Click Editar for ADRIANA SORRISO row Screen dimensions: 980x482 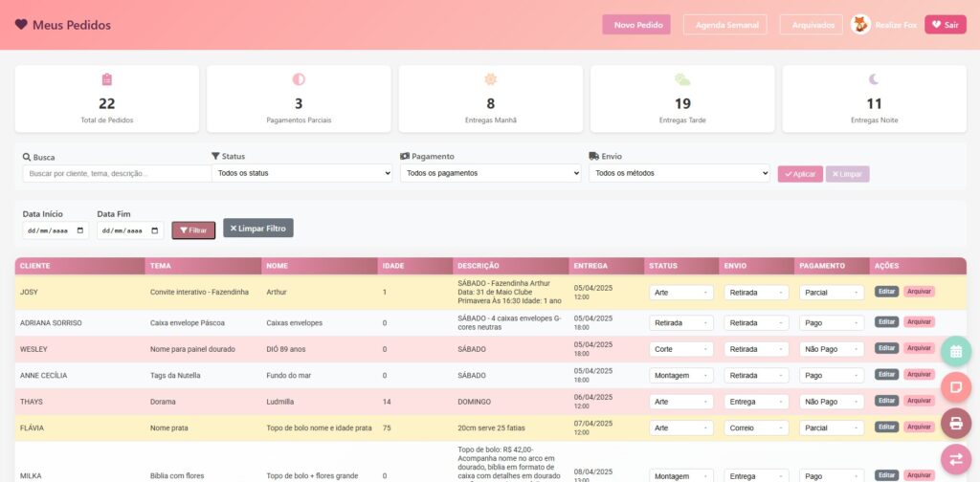point(886,321)
